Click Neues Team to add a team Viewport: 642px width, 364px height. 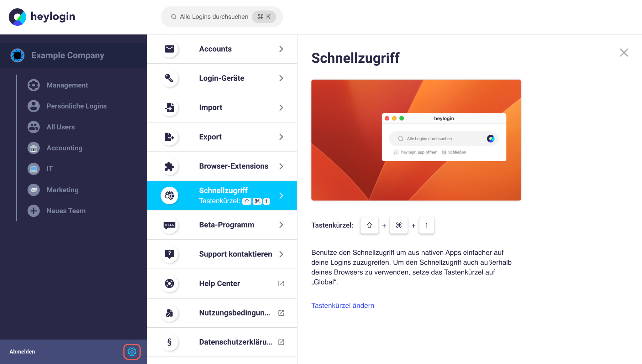coord(66,211)
